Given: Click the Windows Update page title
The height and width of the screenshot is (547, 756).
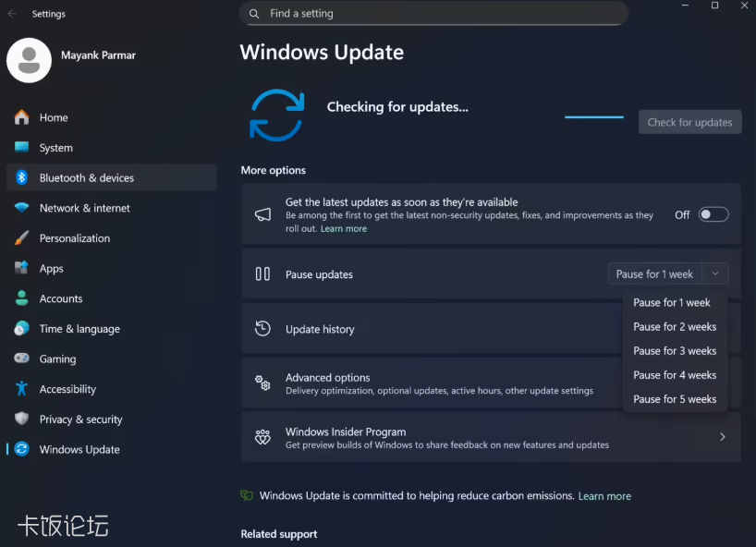Looking at the screenshot, I should click(322, 52).
